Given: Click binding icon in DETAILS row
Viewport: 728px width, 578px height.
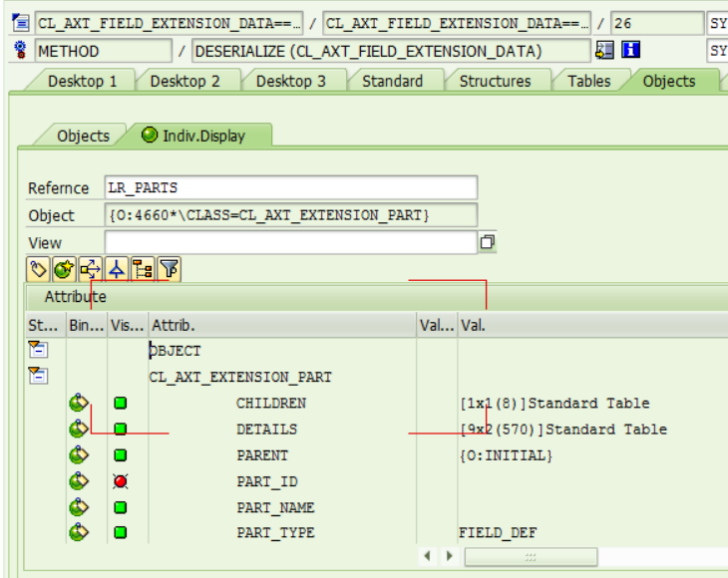Looking at the screenshot, I should [79, 429].
